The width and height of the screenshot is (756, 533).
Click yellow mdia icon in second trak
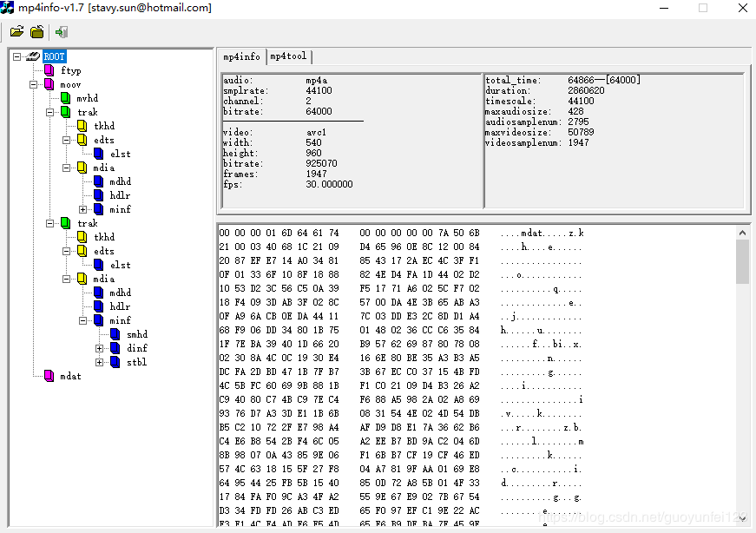82,279
